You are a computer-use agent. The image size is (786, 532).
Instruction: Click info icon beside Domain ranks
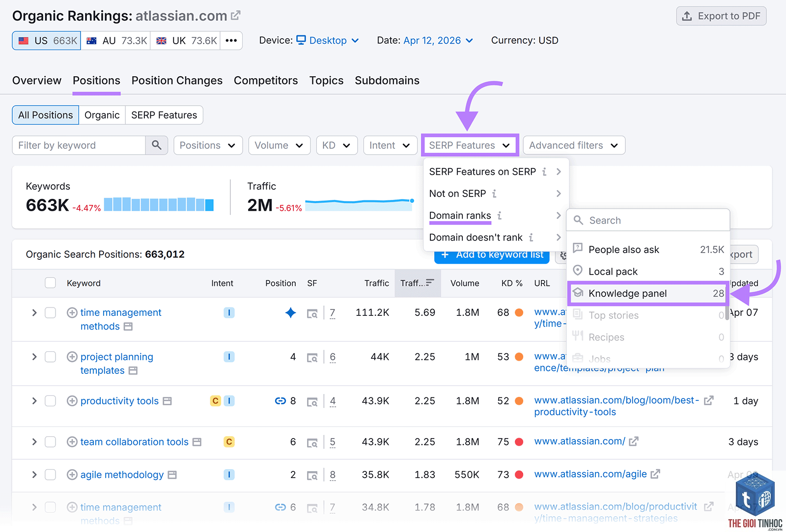pyautogui.click(x=500, y=215)
